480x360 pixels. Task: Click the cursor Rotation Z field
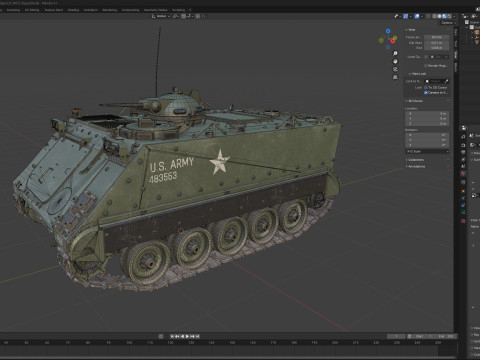(x=427, y=145)
